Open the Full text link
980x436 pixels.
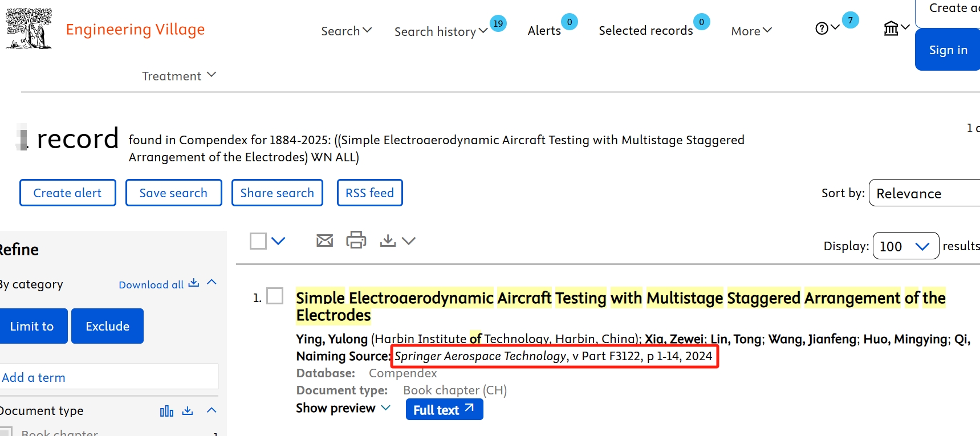(x=444, y=410)
